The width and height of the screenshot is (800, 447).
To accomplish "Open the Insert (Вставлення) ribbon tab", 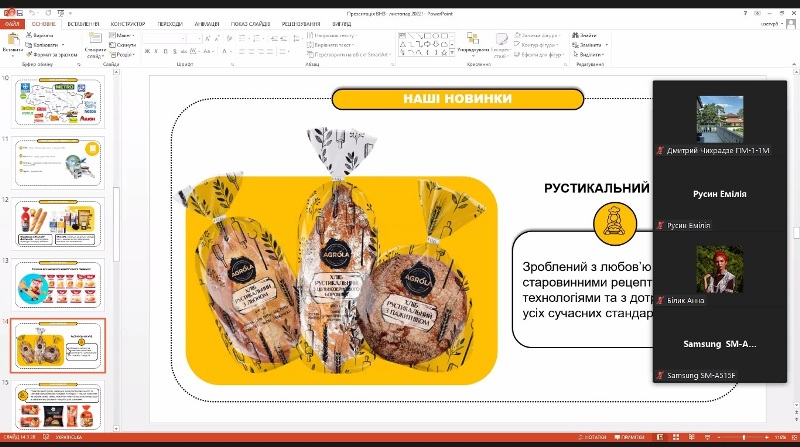I will [82, 23].
